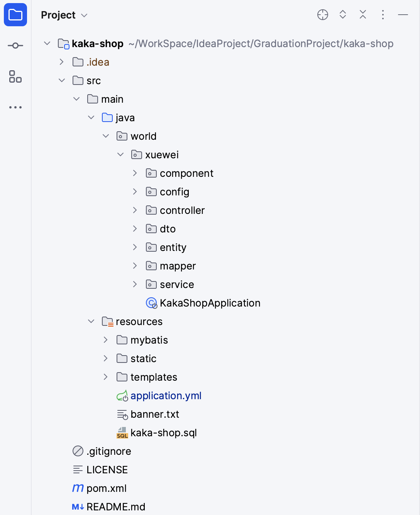Hide the Project tool window

click(403, 15)
